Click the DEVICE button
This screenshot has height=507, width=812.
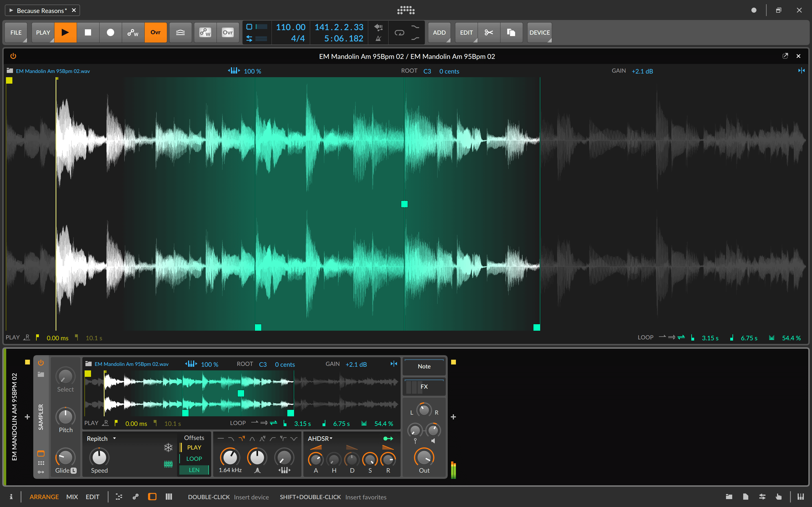click(539, 32)
